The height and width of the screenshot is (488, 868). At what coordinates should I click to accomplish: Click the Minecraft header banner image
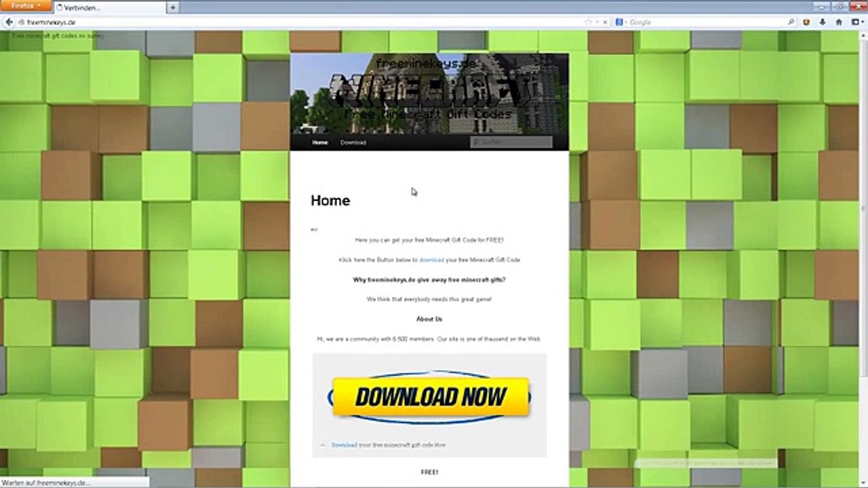(x=429, y=93)
